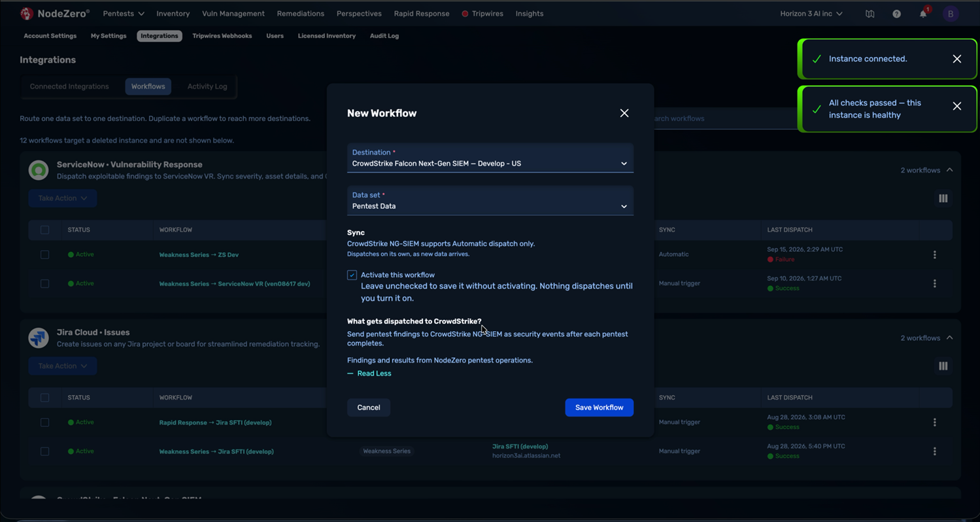Open row menu for Weakness Series → Jira SFTI
This screenshot has height=522, width=980.
click(934, 451)
